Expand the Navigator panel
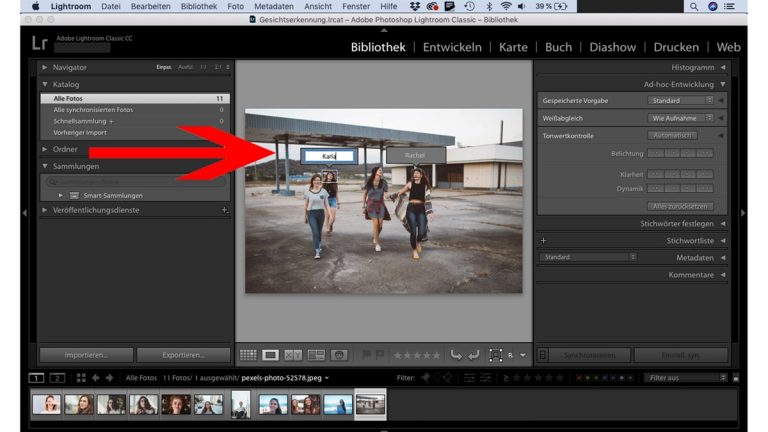This screenshot has width=768, height=432. [x=45, y=67]
